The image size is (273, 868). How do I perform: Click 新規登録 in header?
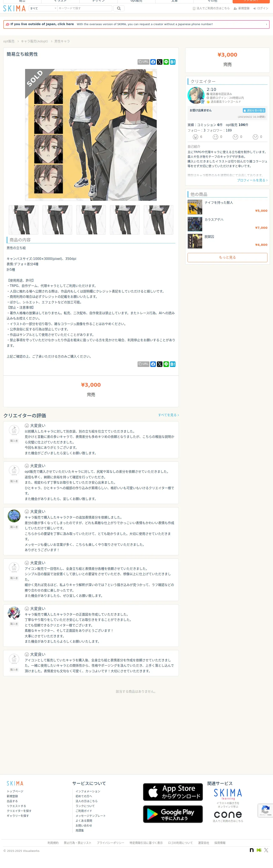click(242, 9)
